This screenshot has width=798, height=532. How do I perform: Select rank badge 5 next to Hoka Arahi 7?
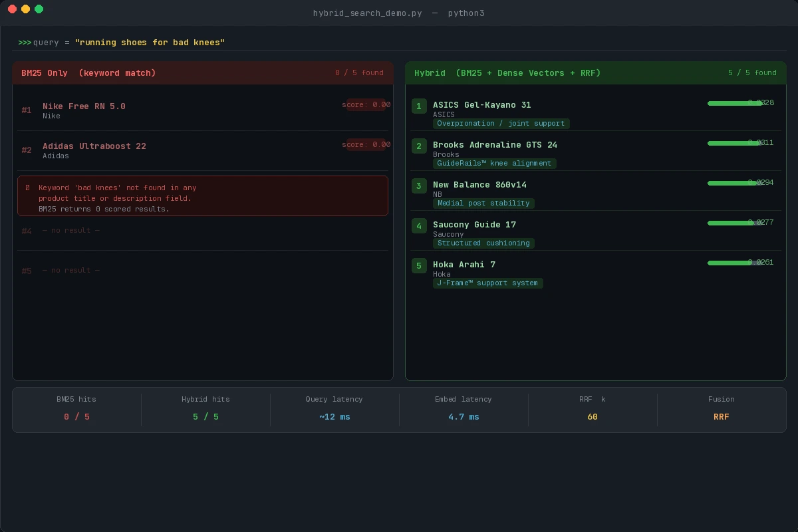pos(418,265)
